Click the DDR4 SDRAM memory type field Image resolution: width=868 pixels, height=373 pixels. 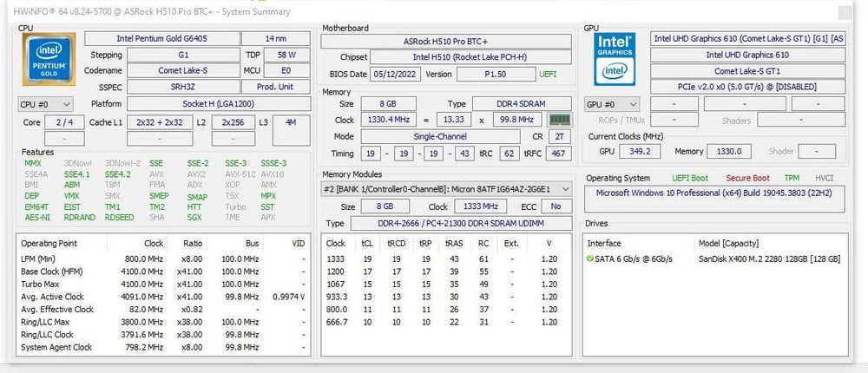click(x=522, y=103)
